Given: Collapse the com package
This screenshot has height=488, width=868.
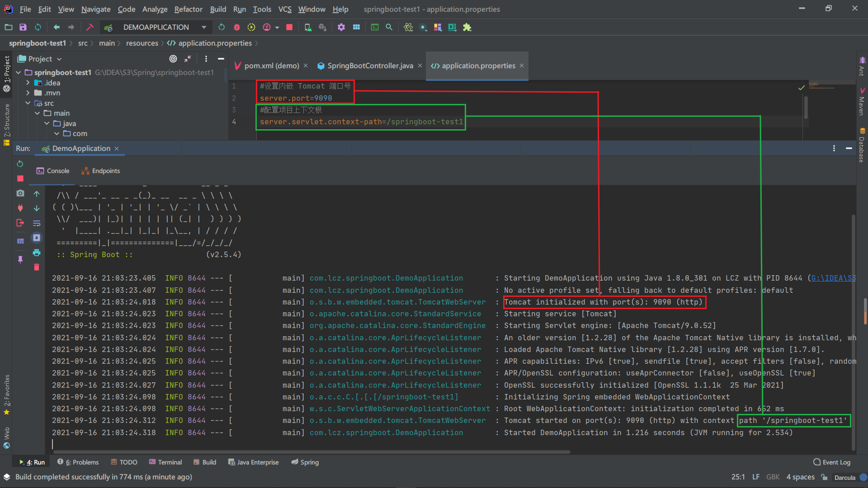Looking at the screenshot, I should point(57,133).
